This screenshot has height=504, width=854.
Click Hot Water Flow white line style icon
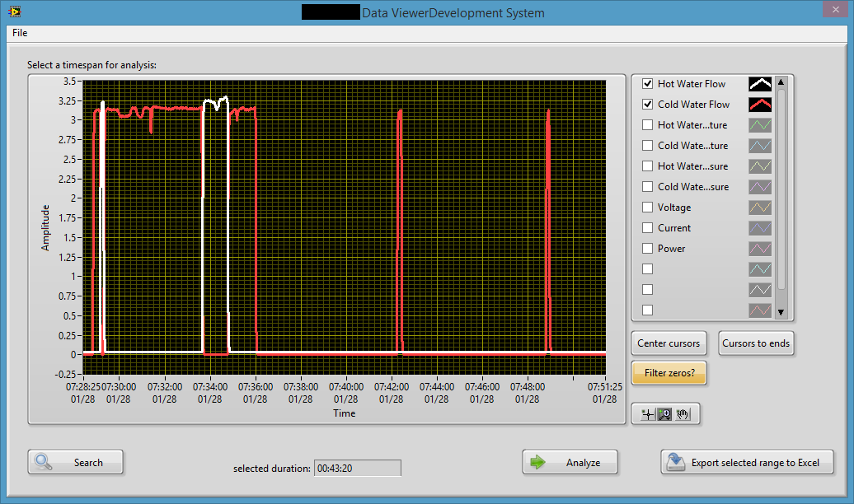click(760, 84)
